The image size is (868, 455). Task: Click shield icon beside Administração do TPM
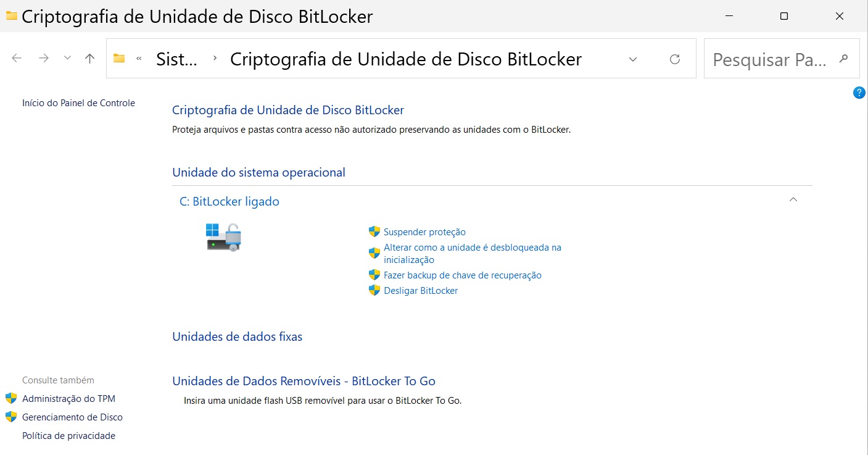click(x=11, y=398)
